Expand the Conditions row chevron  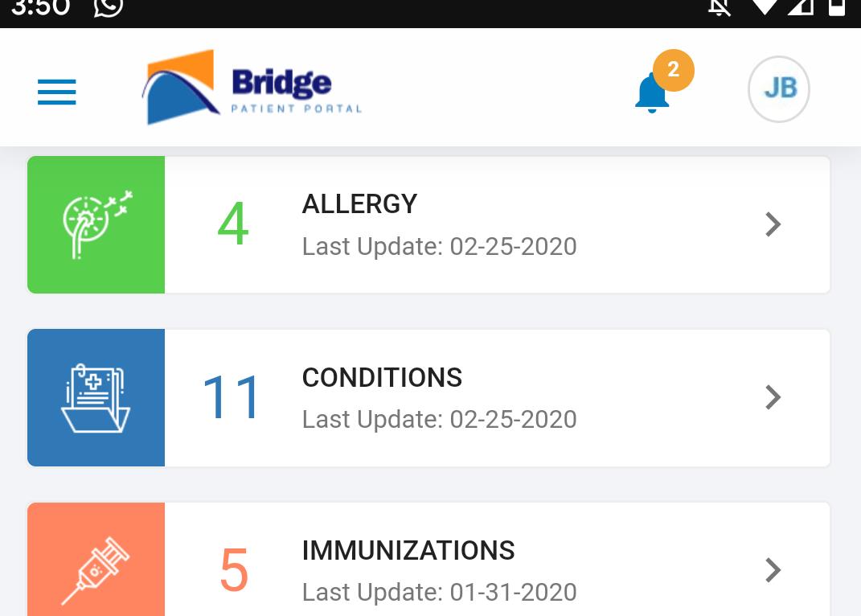point(773,397)
